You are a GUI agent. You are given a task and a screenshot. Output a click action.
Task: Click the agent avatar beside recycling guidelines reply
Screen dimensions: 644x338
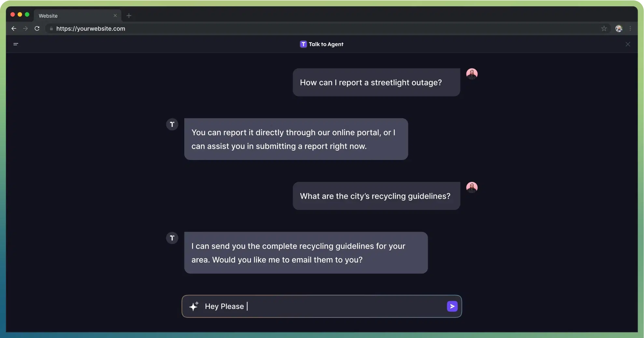(x=172, y=238)
